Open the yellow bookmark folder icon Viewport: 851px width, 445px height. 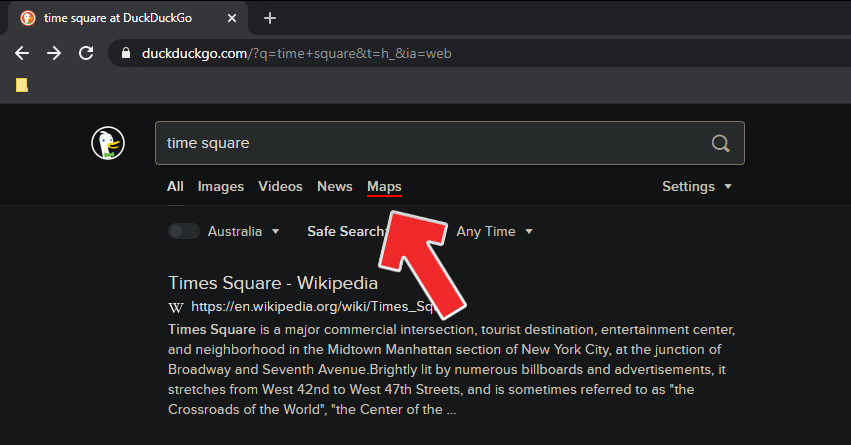22,85
